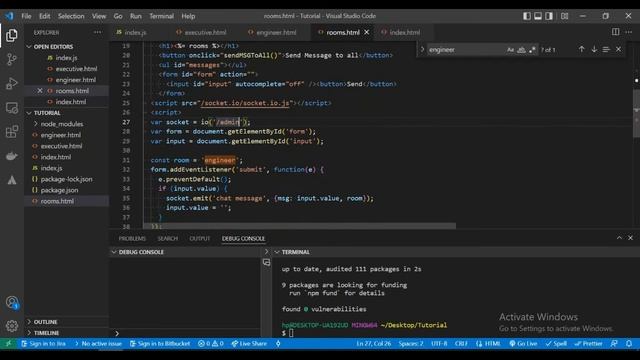Viewport: 640px width, 360px height.
Task: Toggle secondary side bar layout icon
Action: pos(549,16)
